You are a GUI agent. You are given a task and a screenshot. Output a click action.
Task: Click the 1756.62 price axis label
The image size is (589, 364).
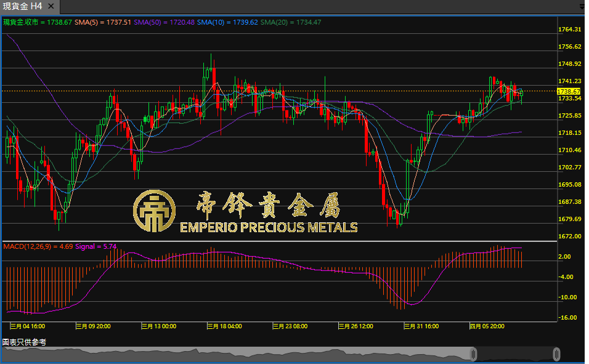[569, 47]
